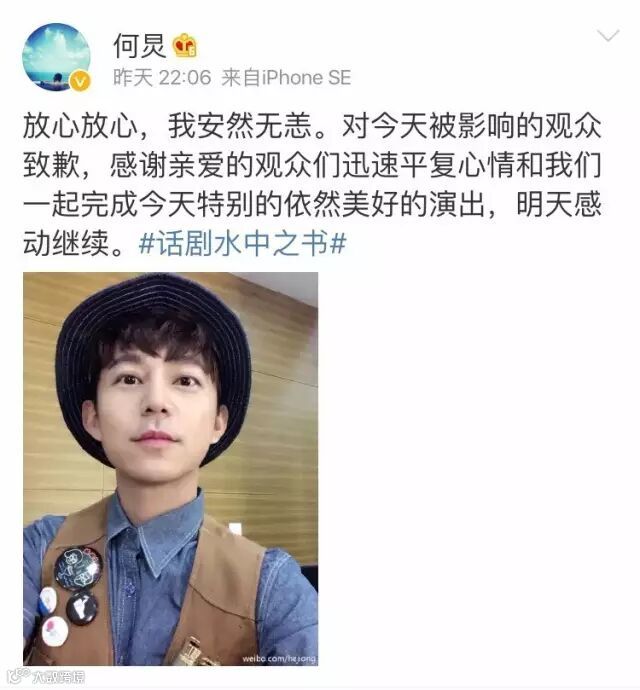Click the 来自iPhone SE source label

coord(286,77)
